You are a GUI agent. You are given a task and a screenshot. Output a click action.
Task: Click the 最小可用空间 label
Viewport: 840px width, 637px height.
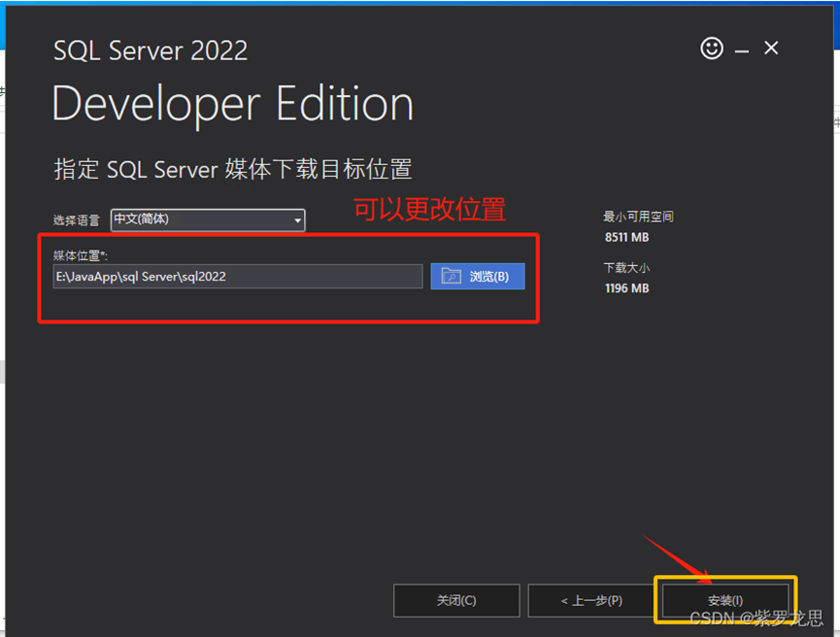[638, 217]
